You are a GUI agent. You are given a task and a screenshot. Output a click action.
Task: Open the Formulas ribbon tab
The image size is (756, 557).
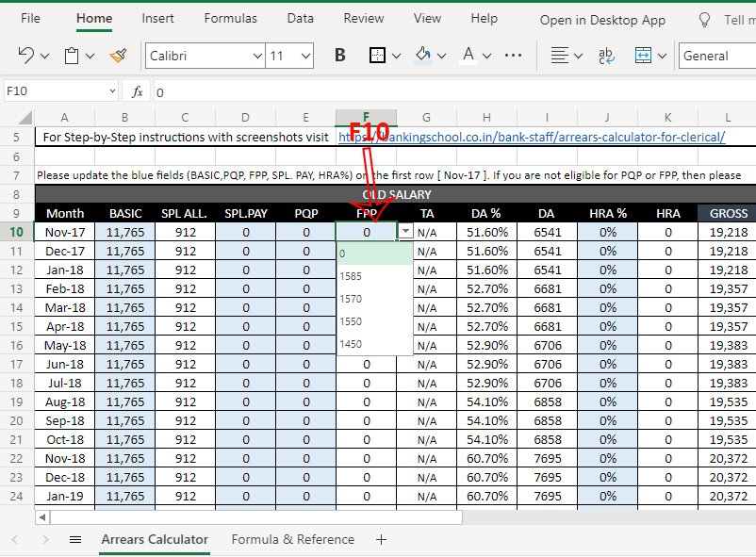[230, 19]
